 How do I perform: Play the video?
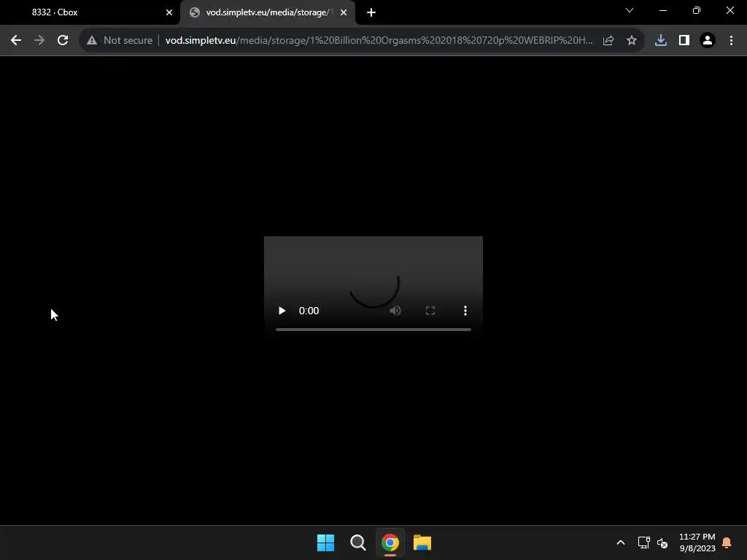[282, 311]
